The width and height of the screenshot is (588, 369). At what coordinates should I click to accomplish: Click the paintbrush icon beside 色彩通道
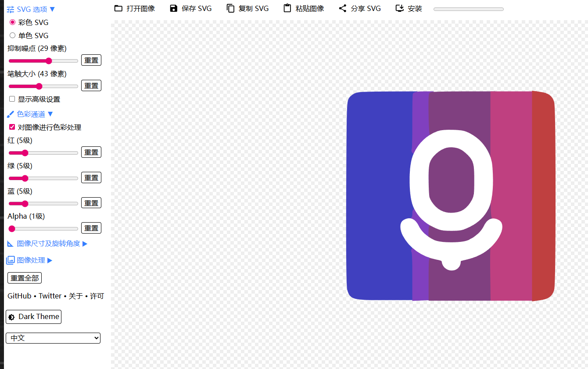point(11,114)
